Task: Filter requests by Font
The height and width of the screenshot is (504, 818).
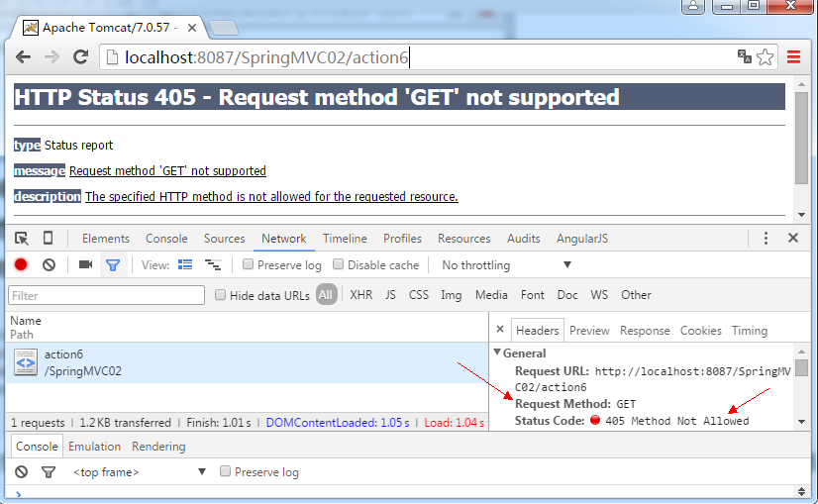Action: 532,295
